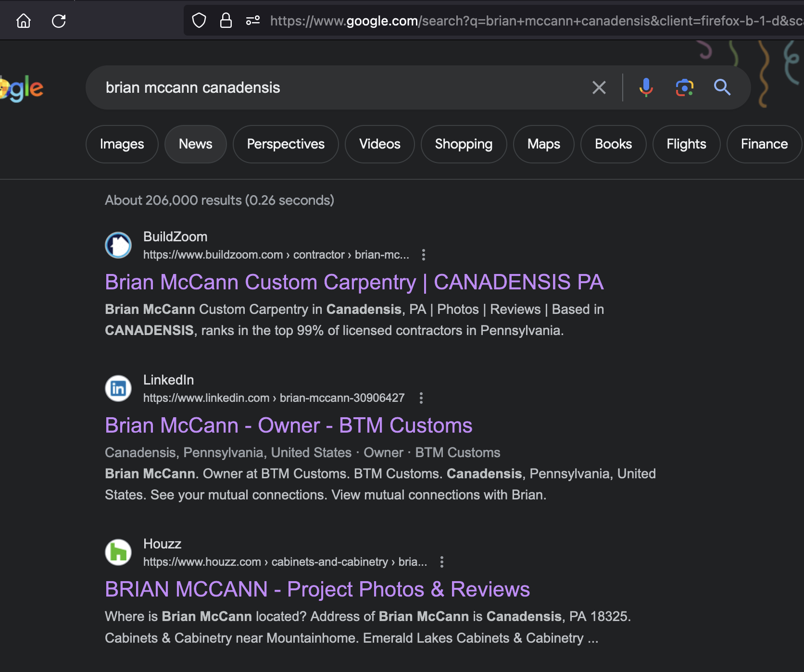Switch to Videos results
Screen dimensions: 804x672
(x=380, y=144)
